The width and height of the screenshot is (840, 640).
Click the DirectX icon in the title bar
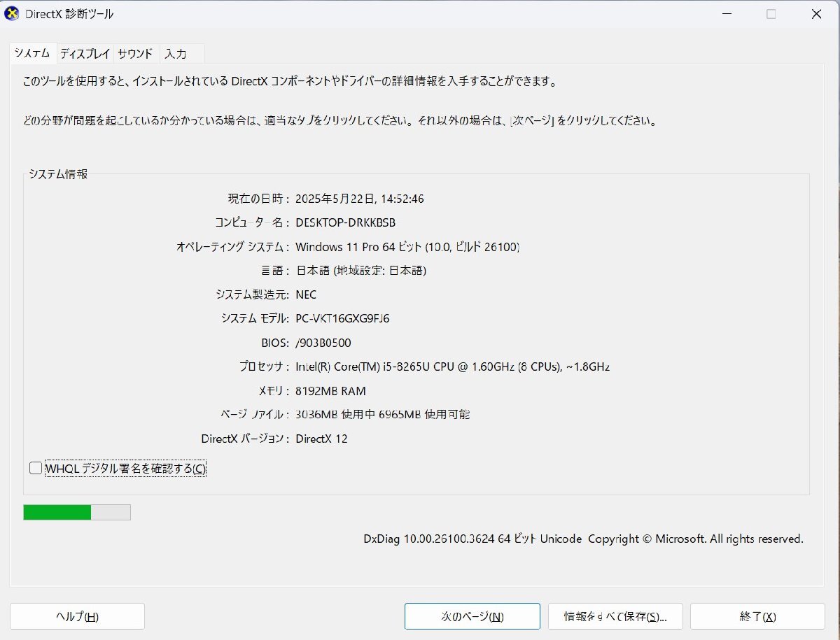coord(11,13)
